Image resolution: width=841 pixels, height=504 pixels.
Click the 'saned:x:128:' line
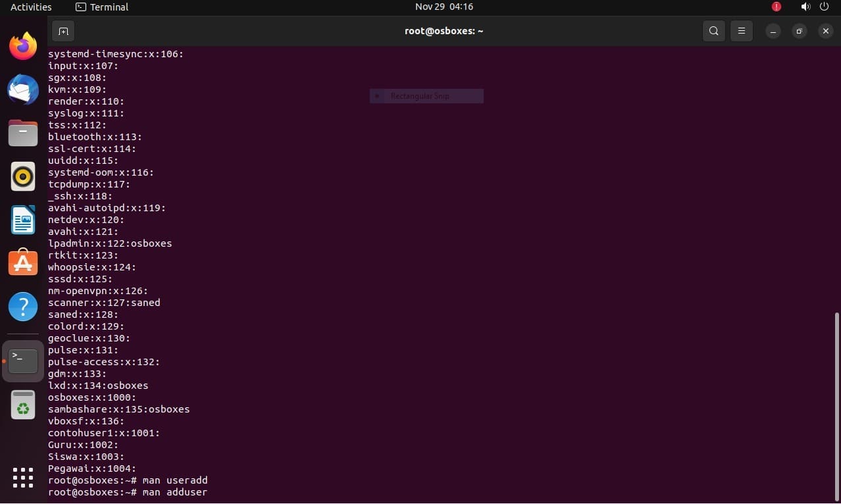84,315
